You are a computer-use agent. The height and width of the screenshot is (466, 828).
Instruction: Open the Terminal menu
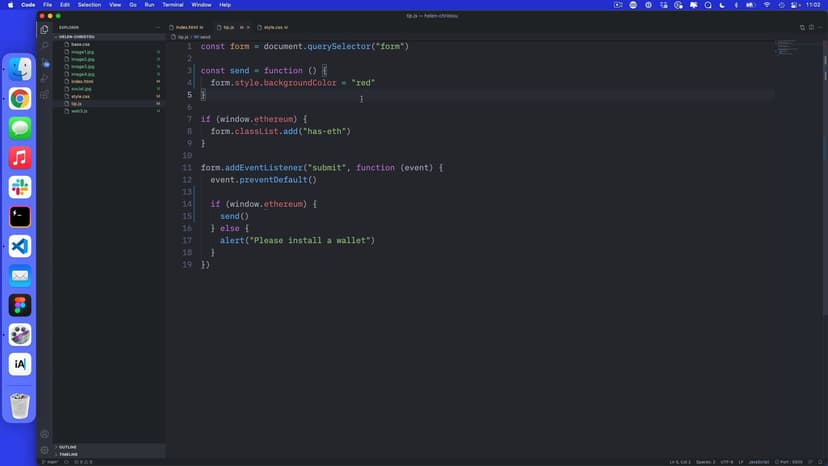point(173,5)
